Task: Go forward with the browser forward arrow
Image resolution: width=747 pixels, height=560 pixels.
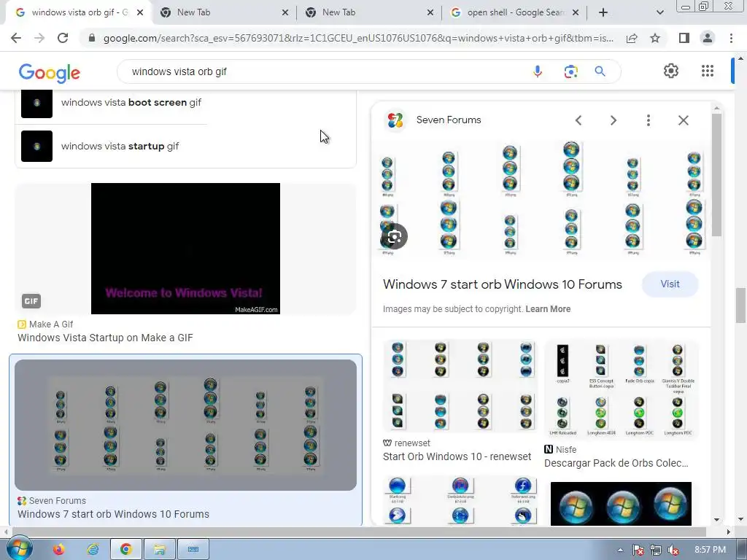Action: (39, 38)
